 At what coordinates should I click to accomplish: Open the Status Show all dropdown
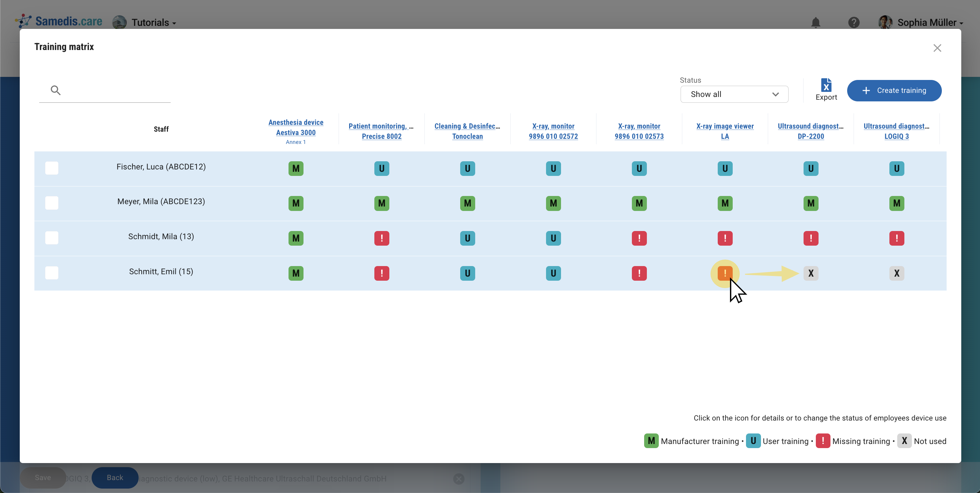click(734, 94)
